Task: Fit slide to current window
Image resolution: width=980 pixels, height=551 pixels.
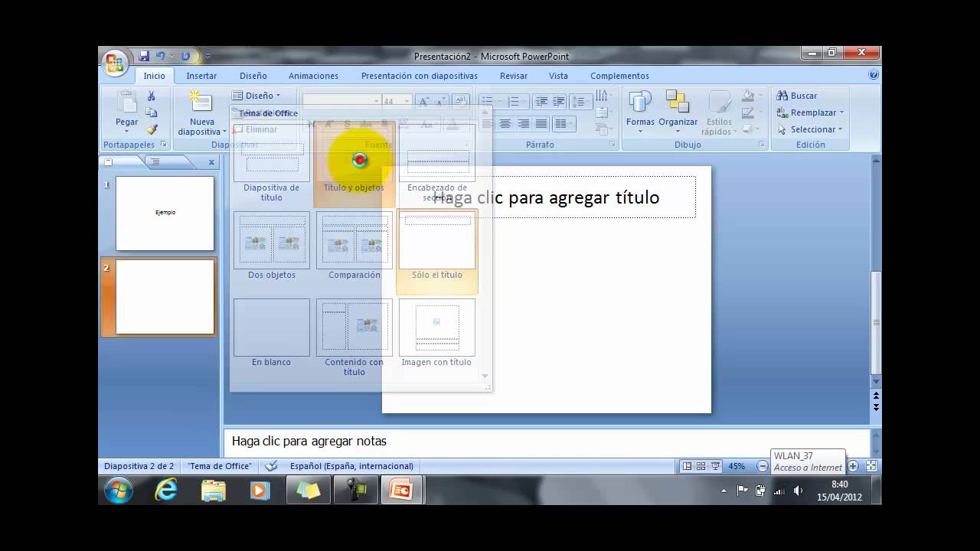Action: 871,466
